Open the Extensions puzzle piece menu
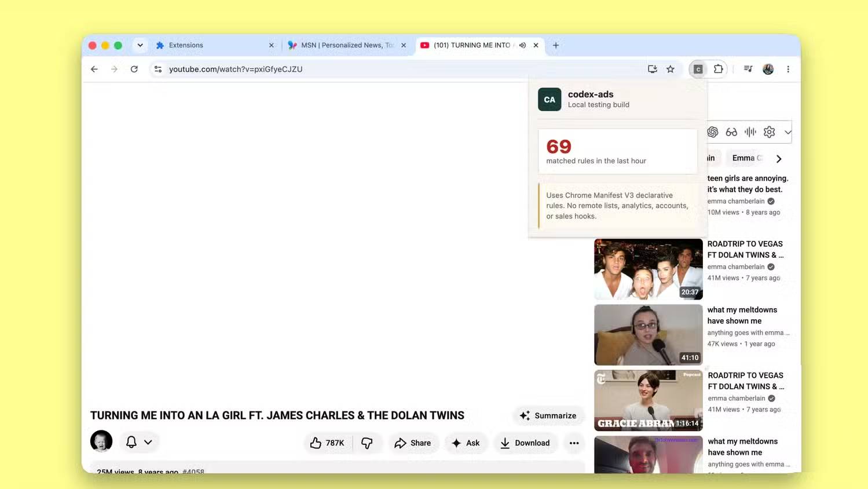The image size is (868, 489). coord(719,69)
